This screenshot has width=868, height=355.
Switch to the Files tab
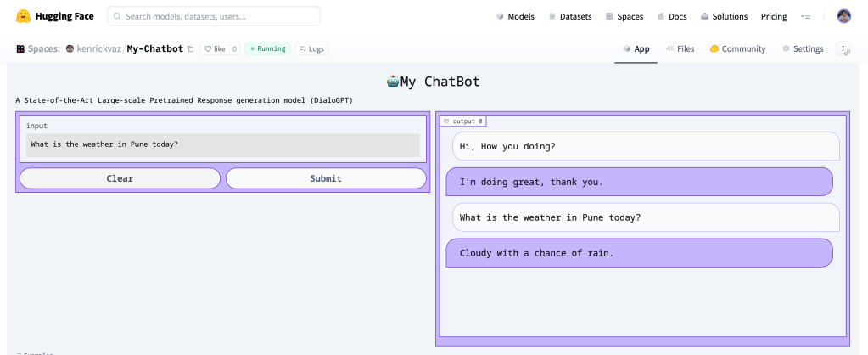[x=680, y=49]
